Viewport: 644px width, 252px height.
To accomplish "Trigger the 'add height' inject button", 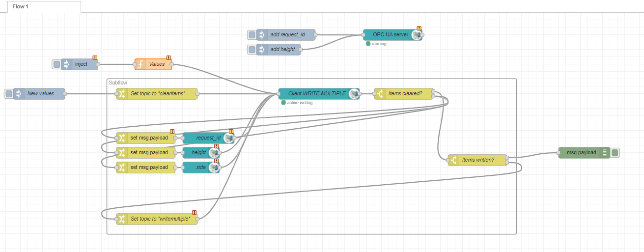I will pyautogui.click(x=252, y=50).
